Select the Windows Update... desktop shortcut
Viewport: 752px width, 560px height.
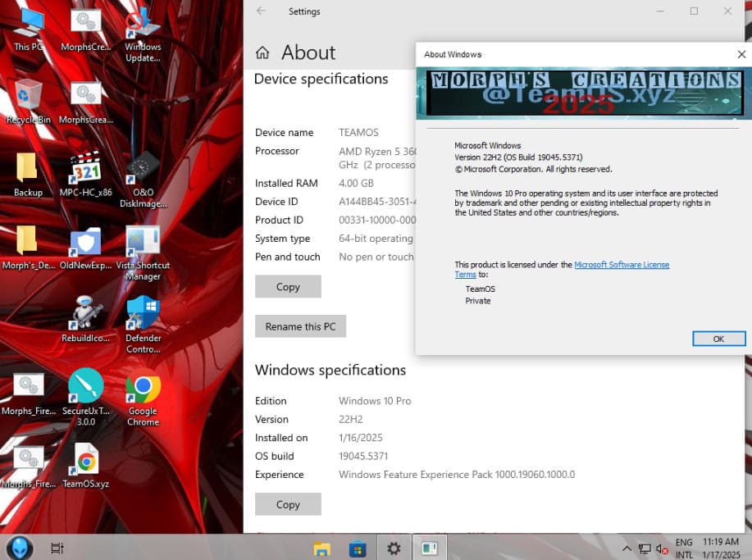click(143, 35)
